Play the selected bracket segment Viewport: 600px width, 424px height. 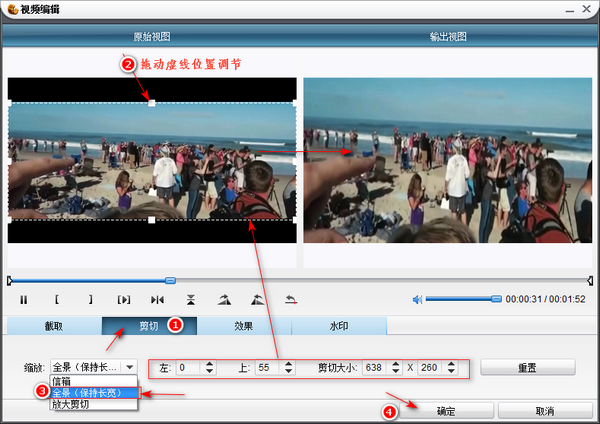click(124, 300)
